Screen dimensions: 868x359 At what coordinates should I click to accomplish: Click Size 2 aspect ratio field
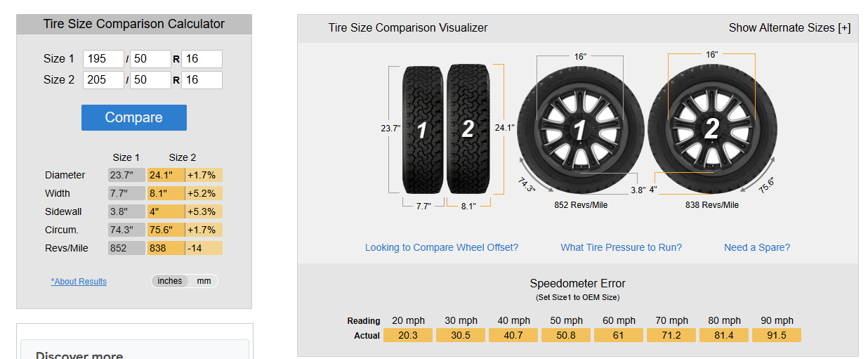tap(150, 80)
